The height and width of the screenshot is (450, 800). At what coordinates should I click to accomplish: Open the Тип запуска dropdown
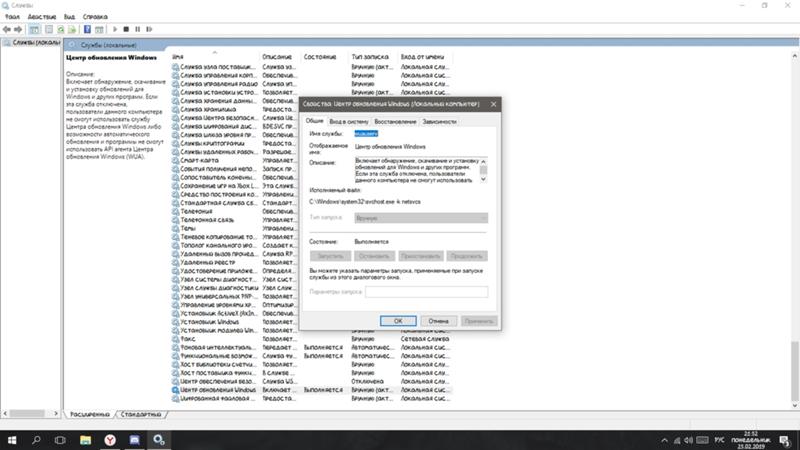pos(421,218)
